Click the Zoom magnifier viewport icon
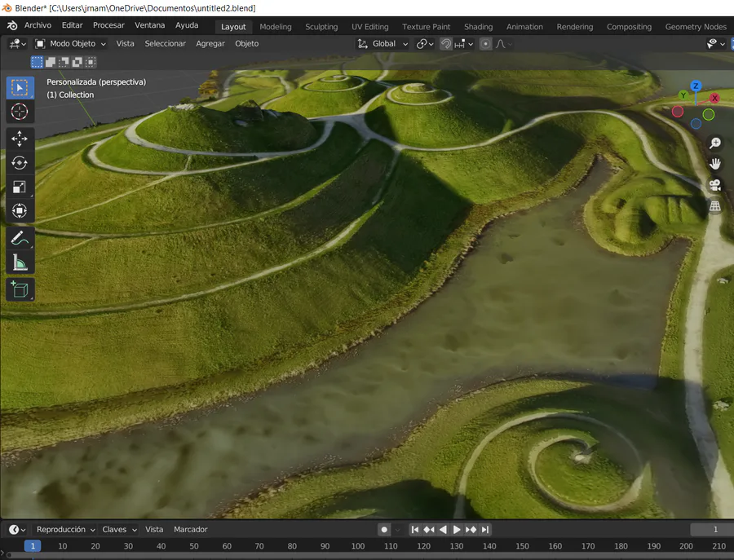 coord(714,143)
